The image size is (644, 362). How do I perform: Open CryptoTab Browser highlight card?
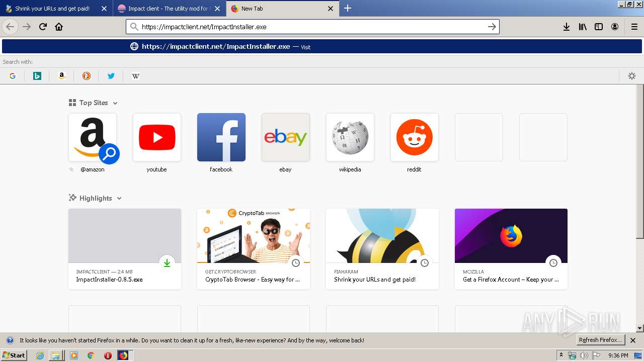coord(254,249)
